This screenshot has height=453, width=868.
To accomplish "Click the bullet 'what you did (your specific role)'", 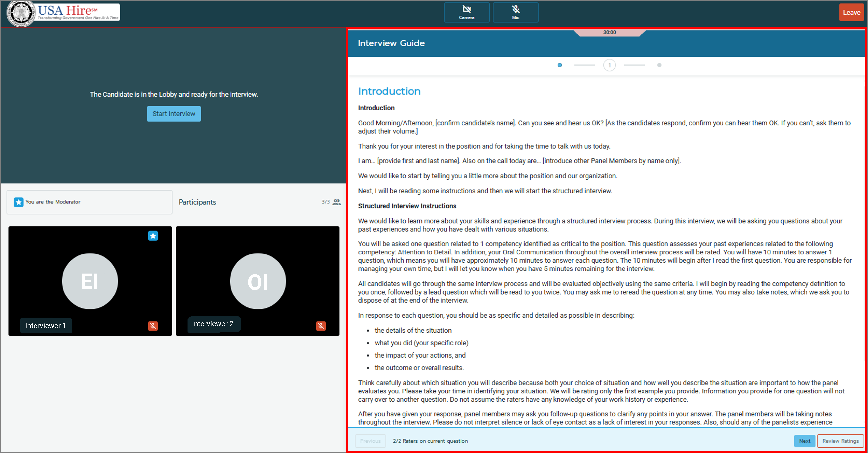I will [421, 343].
